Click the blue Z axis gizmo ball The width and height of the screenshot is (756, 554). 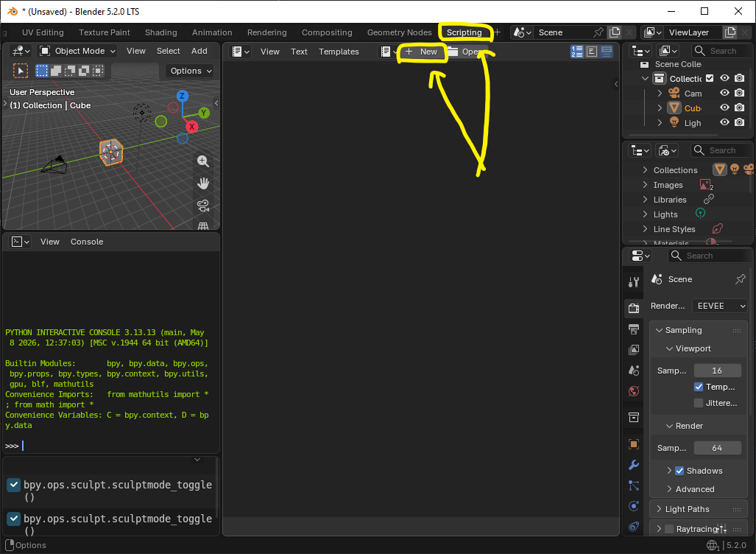182,96
